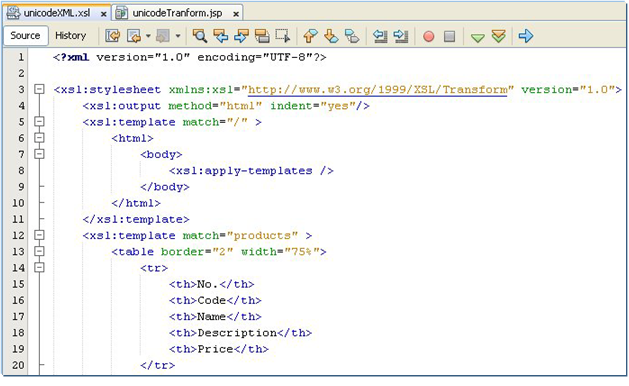Click the Find Selection magnifier icon
Screen dimensions: 629x386
[x=200, y=36]
